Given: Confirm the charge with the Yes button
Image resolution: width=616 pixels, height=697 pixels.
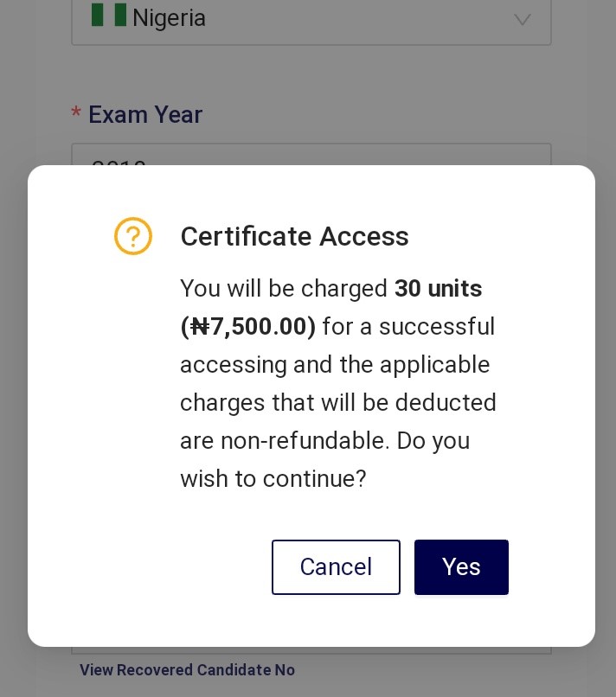Looking at the screenshot, I should click(461, 566).
